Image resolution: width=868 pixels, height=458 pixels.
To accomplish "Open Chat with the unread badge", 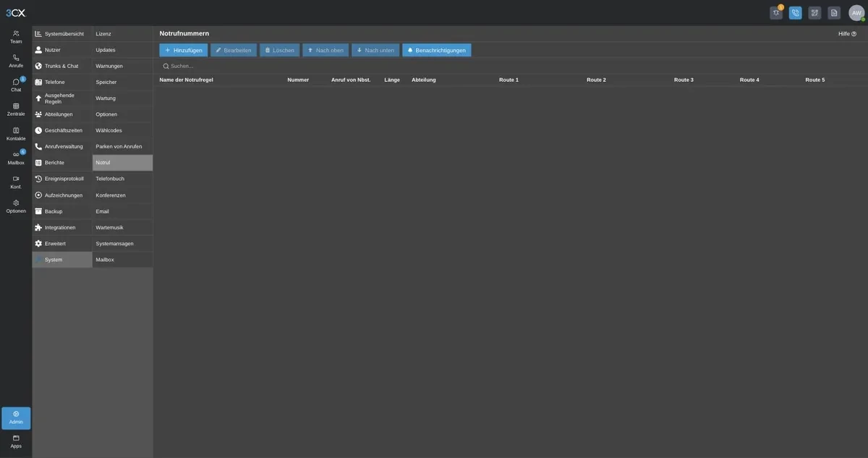I will [x=16, y=85].
